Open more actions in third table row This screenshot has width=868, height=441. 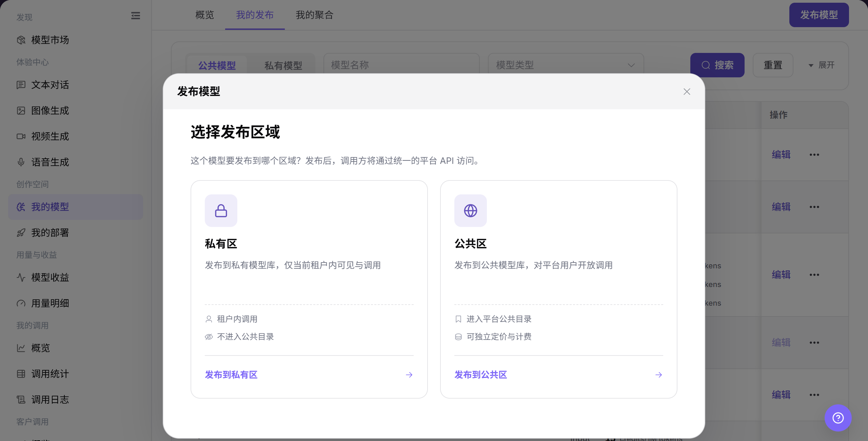(x=814, y=275)
